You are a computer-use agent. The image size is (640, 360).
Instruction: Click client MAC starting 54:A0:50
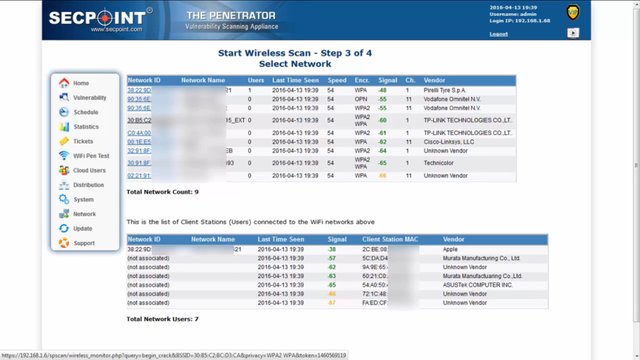[x=375, y=285]
